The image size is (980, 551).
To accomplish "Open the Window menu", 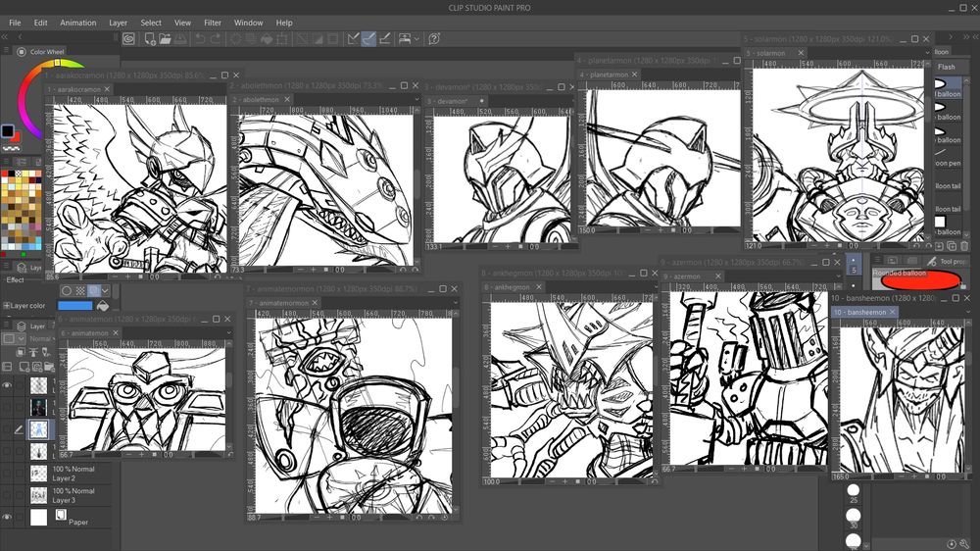I will pyautogui.click(x=249, y=23).
